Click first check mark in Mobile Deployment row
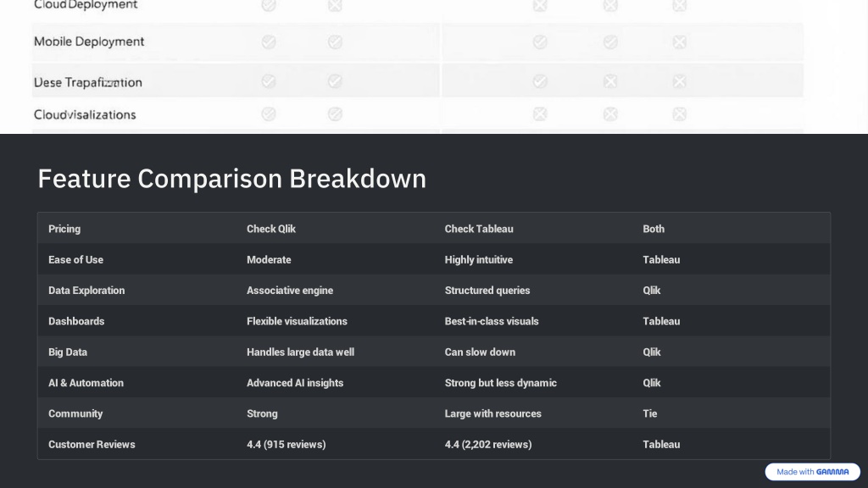 click(269, 42)
